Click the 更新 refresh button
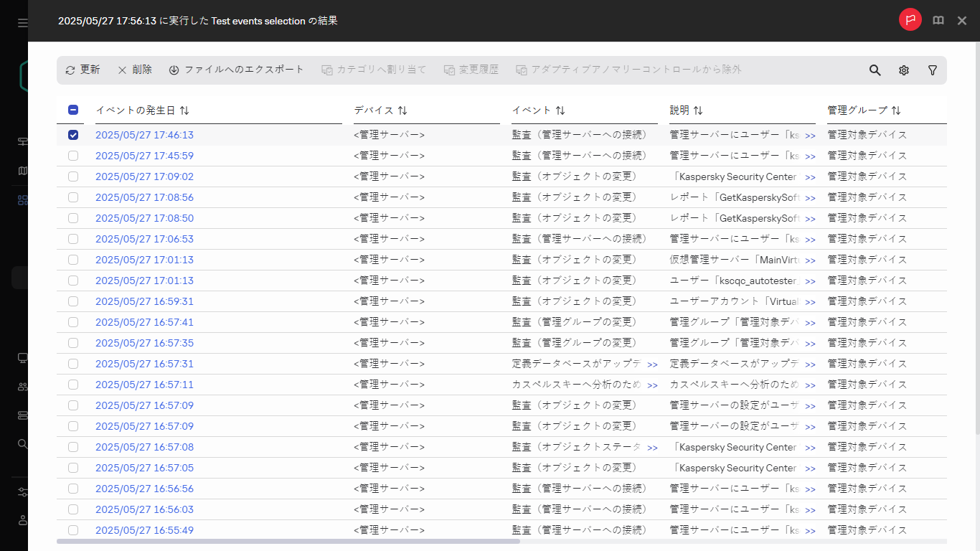 (83, 70)
